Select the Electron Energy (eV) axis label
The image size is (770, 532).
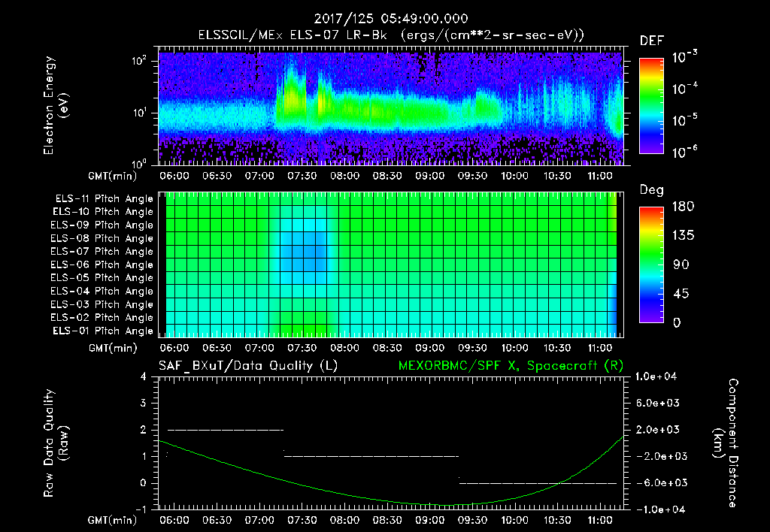point(56,105)
